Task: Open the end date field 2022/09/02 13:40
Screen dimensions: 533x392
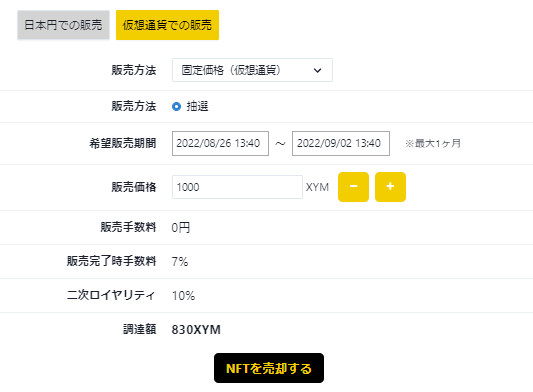Action: coord(341,143)
